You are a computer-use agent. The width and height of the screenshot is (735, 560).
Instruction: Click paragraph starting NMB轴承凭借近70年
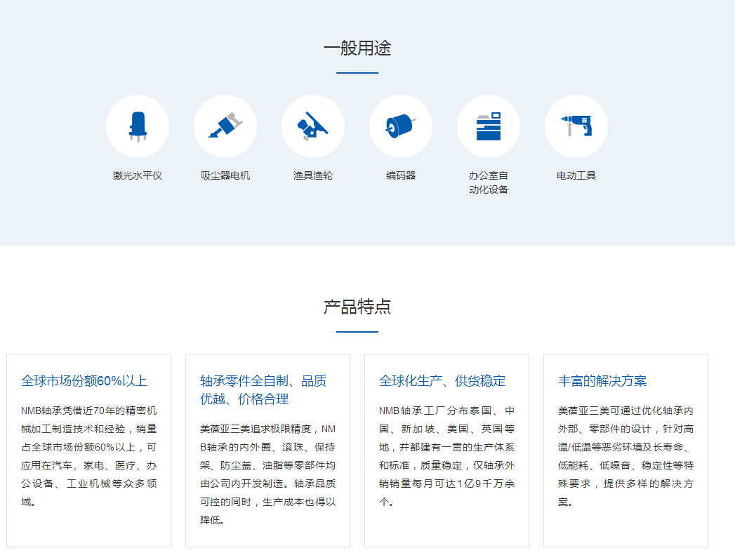(88, 456)
